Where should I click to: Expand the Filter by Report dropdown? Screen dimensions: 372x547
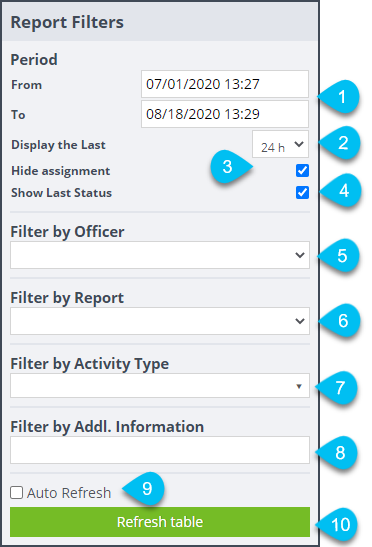pyautogui.click(x=160, y=321)
